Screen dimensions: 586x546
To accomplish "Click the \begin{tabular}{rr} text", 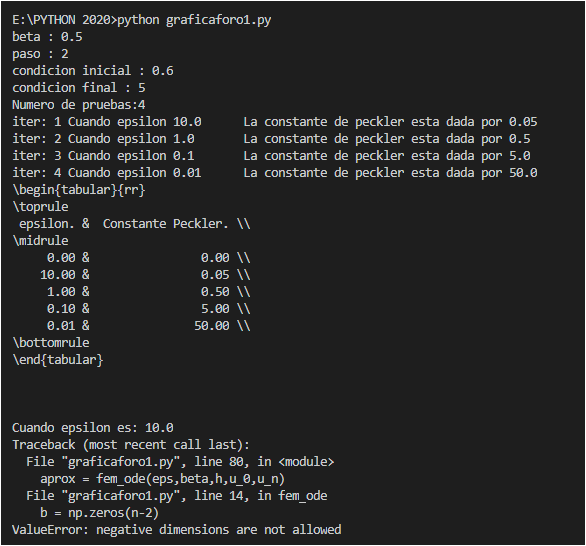I will [x=78, y=190].
